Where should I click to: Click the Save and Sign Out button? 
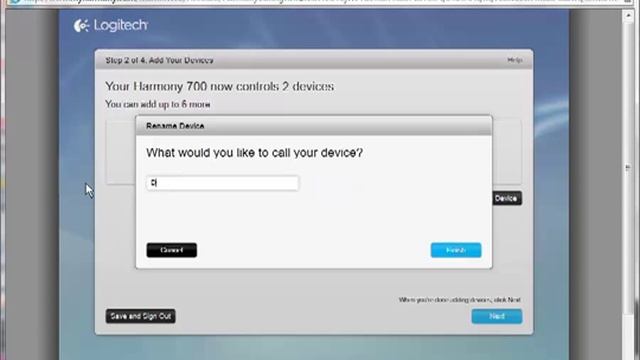[140, 316]
